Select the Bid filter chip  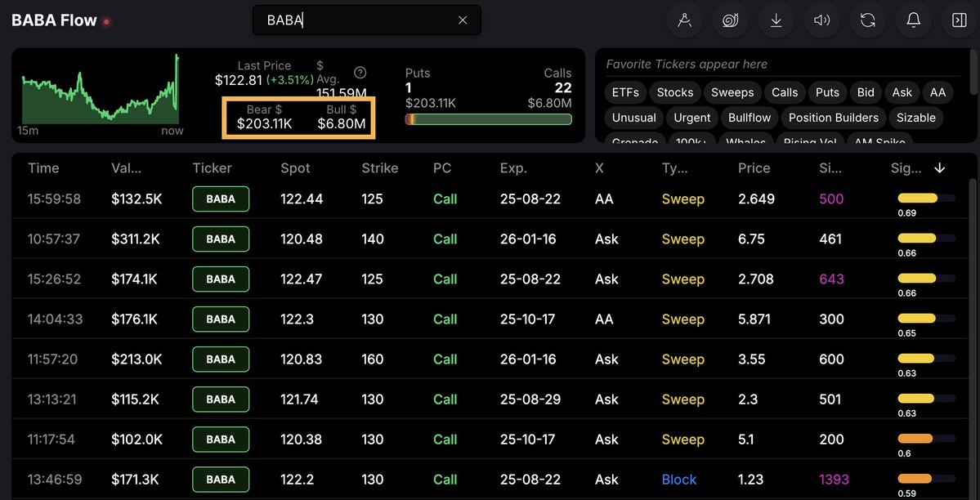tap(866, 92)
